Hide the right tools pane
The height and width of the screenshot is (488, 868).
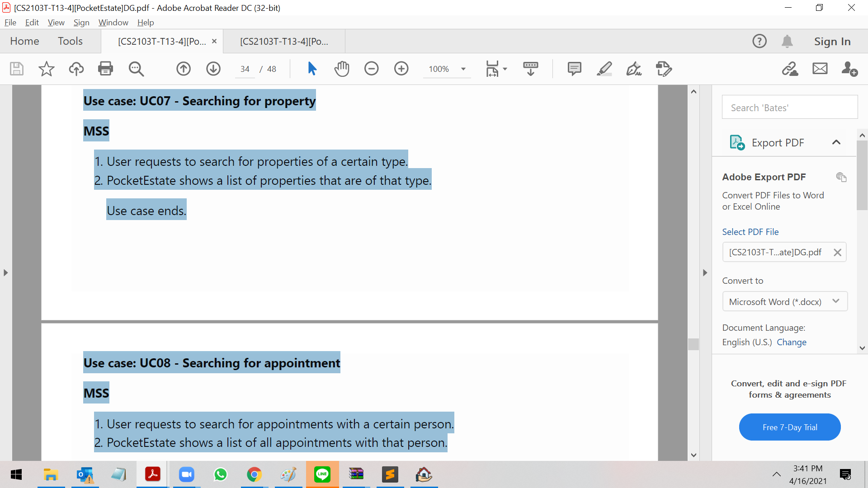coord(705,272)
